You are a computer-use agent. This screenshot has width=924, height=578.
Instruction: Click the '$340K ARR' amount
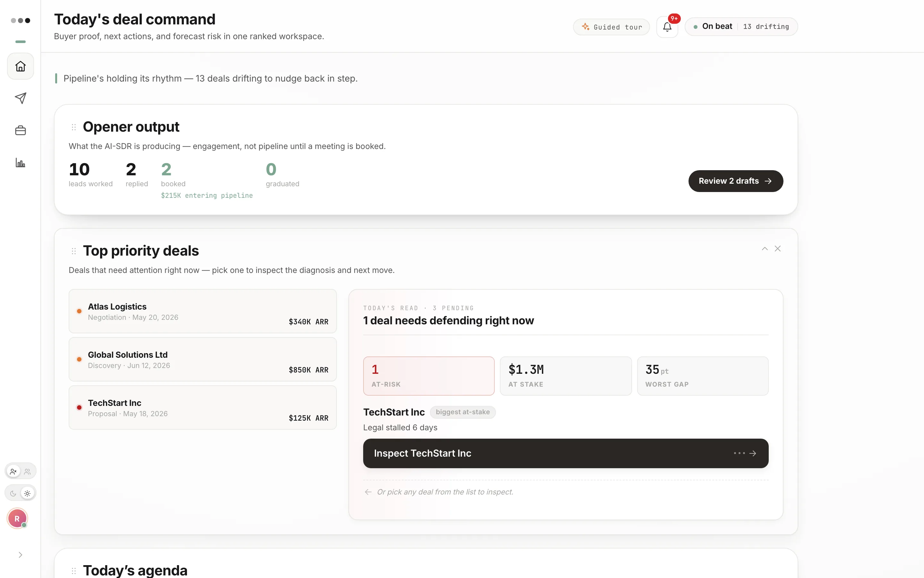coord(309,322)
